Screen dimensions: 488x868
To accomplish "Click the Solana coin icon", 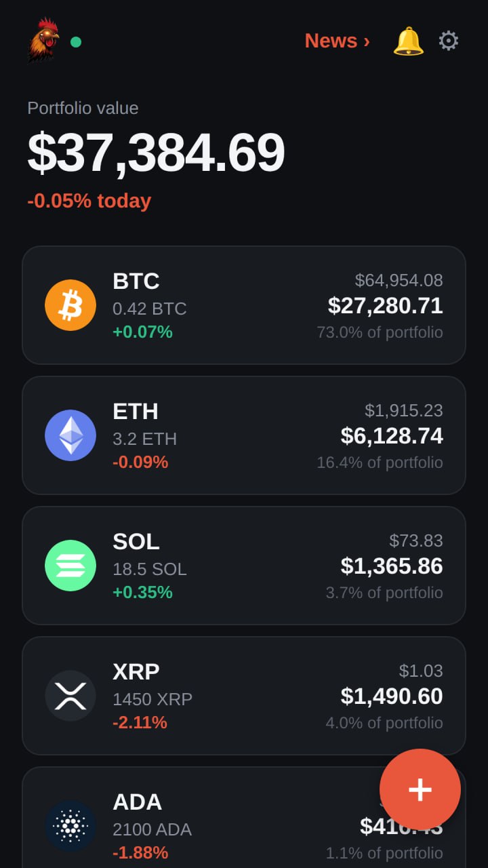I will tap(70, 566).
